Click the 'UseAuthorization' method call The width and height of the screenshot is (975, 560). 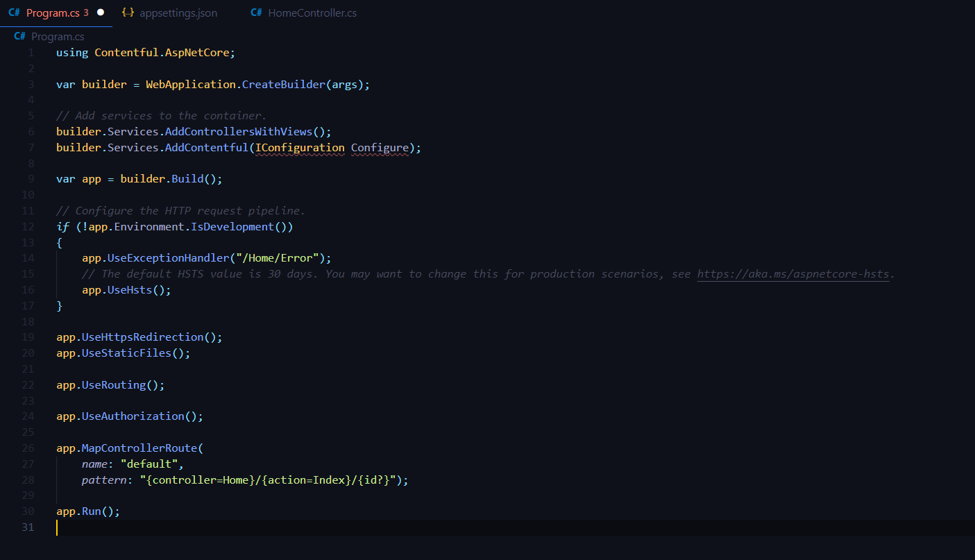(133, 416)
